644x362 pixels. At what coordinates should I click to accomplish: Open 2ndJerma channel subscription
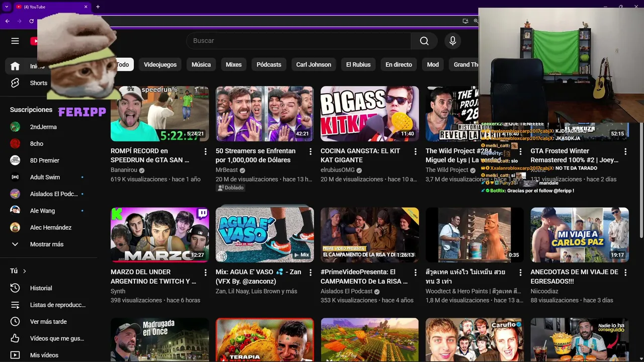(43, 127)
